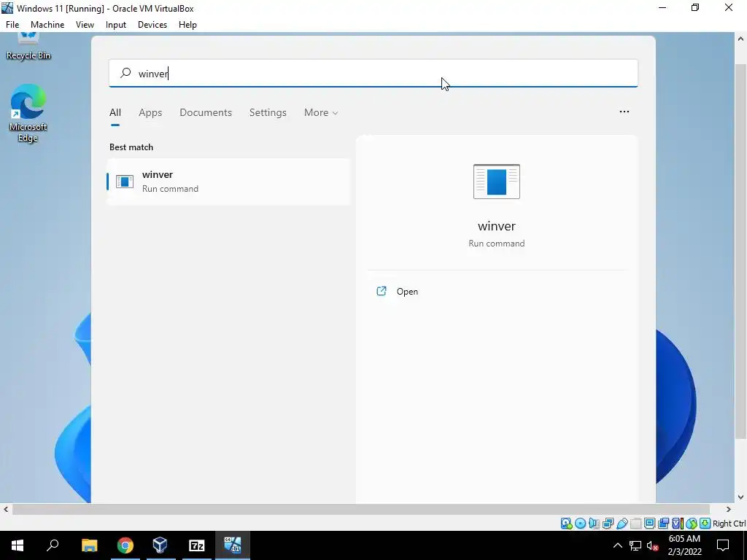Open Google Chrome from the taskbar
The image size is (747, 560).
(x=125, y=545)
